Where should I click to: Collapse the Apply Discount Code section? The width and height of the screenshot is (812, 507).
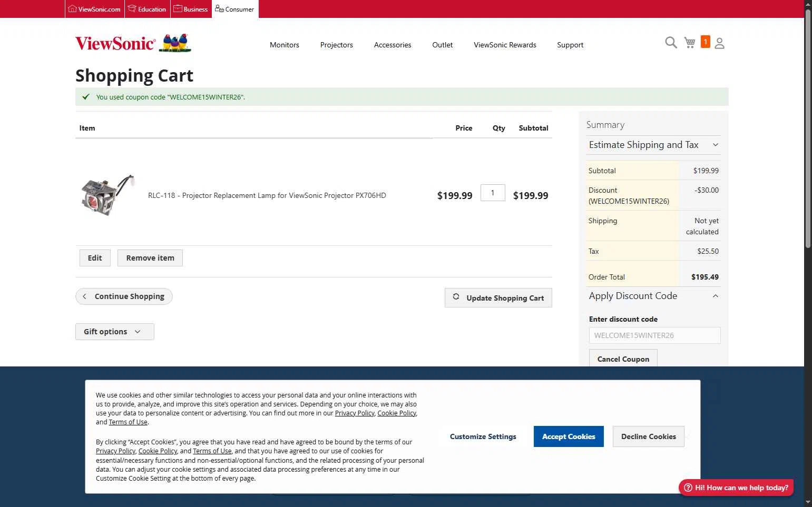point(653,296)
